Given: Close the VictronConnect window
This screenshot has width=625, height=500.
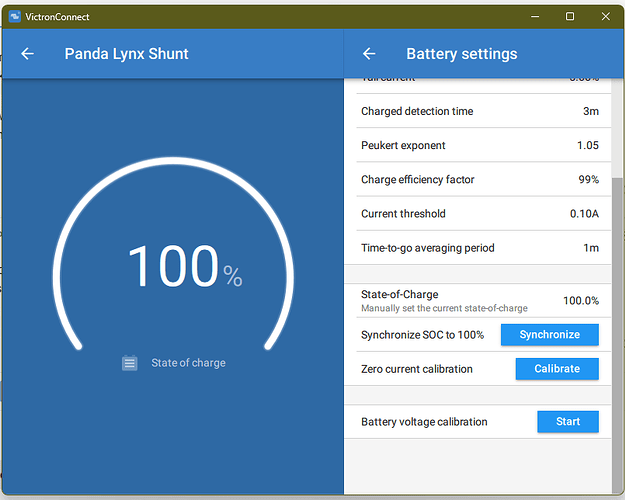Looking at the screenshot, I should pyautogui.click(x=605, y=16).
